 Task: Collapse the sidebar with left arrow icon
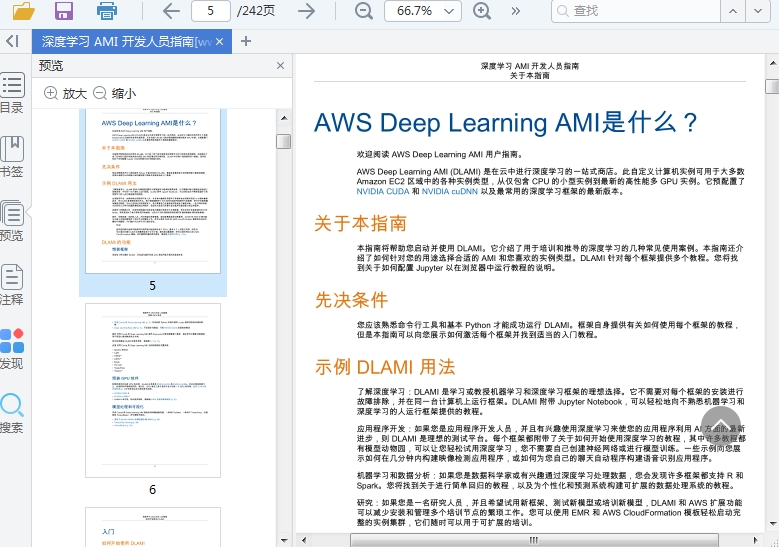pos(12,41)
